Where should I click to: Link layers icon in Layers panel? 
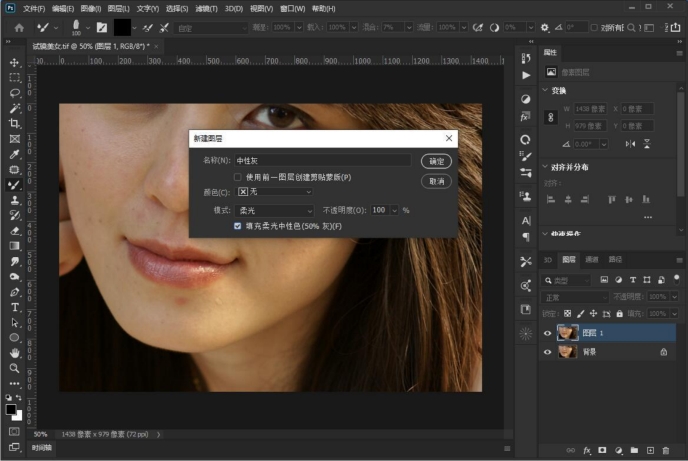570,450
